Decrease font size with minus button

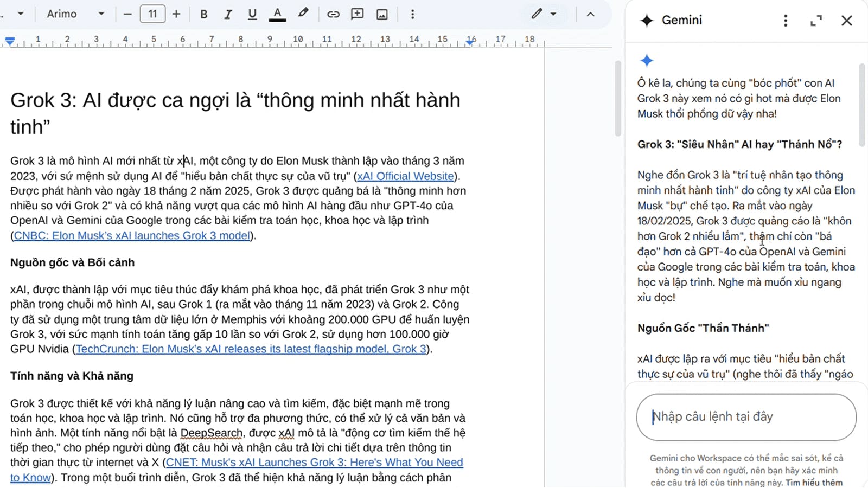128,14
